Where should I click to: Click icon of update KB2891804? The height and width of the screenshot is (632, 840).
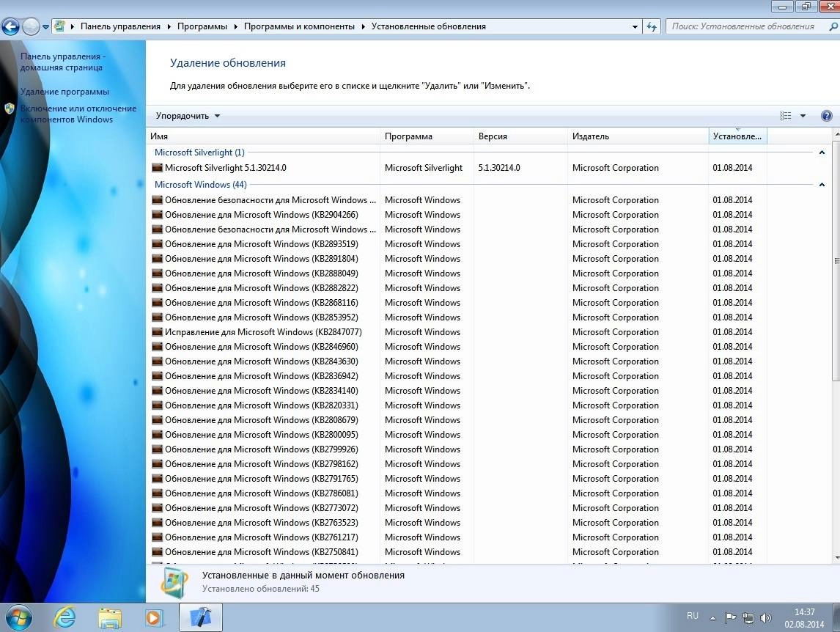(x=157, y=258)
